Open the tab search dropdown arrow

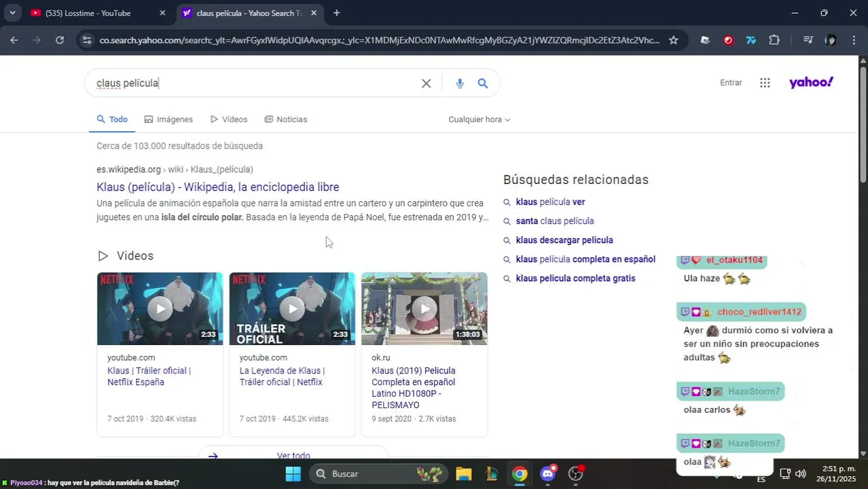click(12, 13)
